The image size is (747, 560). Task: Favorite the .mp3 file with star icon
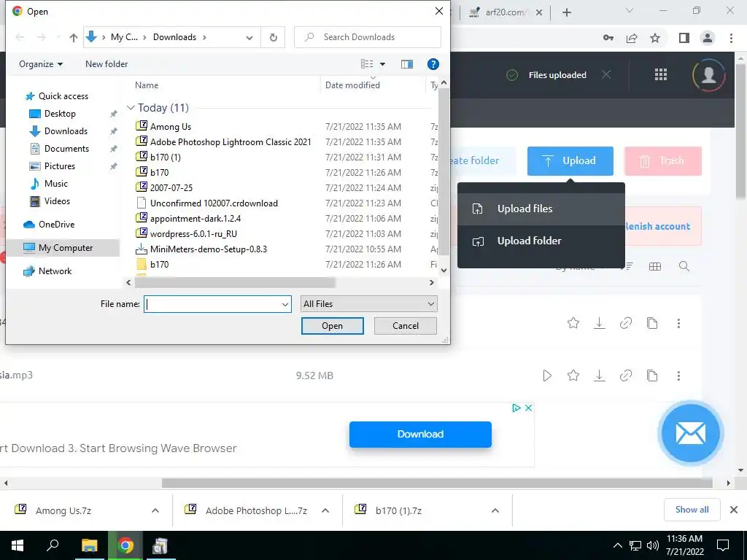click(573, 376)
